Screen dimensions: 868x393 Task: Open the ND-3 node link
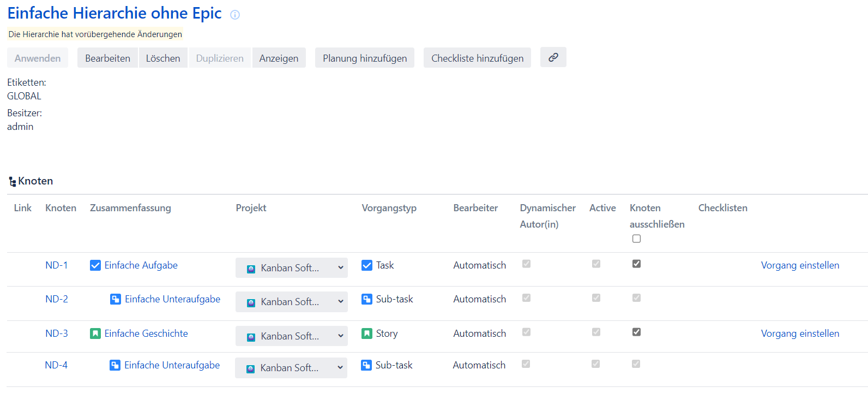coord(57,334)
